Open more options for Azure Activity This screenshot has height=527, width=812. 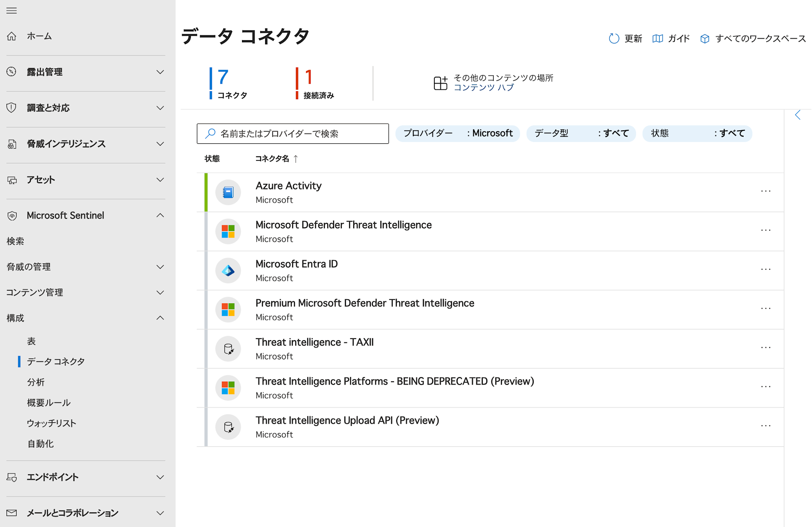[x=766, y=191]
